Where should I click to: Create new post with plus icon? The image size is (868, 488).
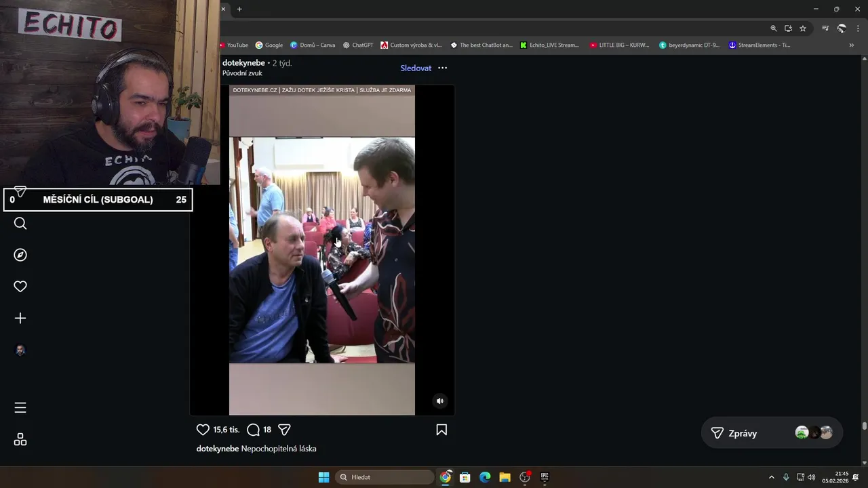point(20,319)
